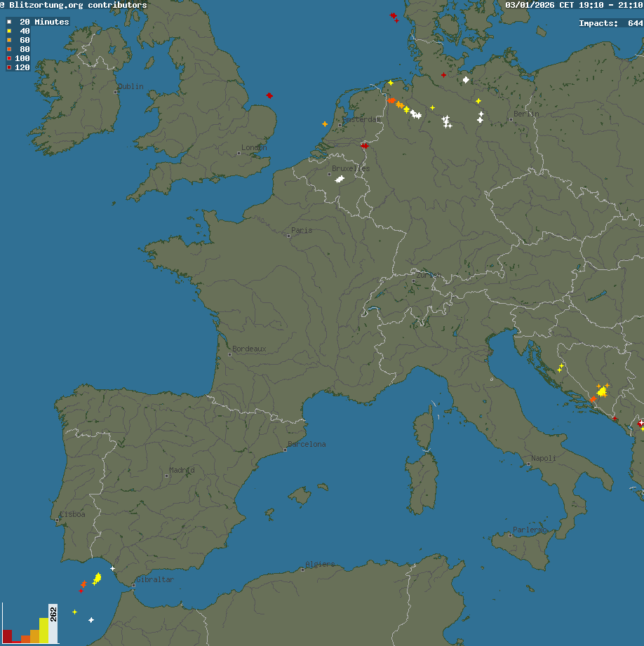Image resolution: width=644 pixels, height=646 pixels.
Task: Click the Barcelona city label
Action: (x=307, y=444)
